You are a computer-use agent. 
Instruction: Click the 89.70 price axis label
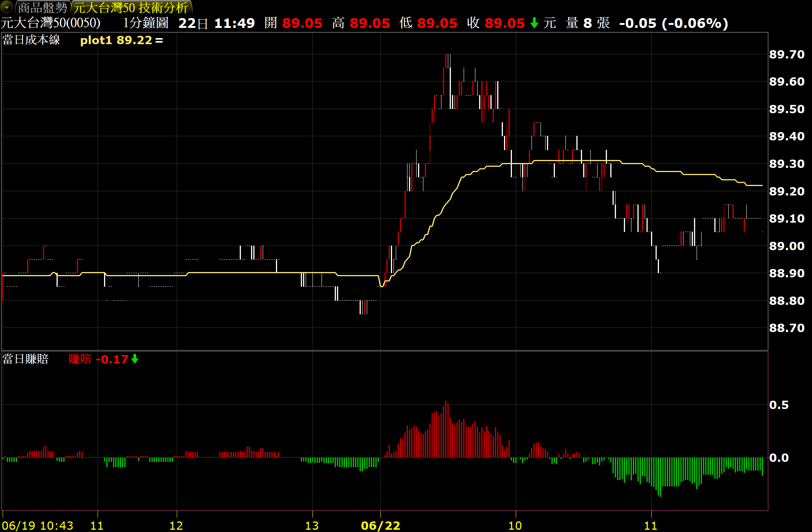(x=786, y=54)
